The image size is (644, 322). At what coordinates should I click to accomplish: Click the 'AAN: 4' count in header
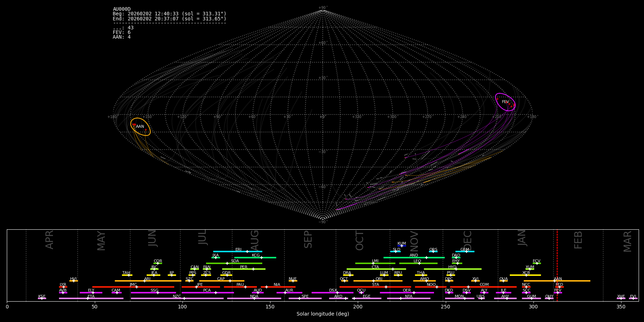pos(122,37)
